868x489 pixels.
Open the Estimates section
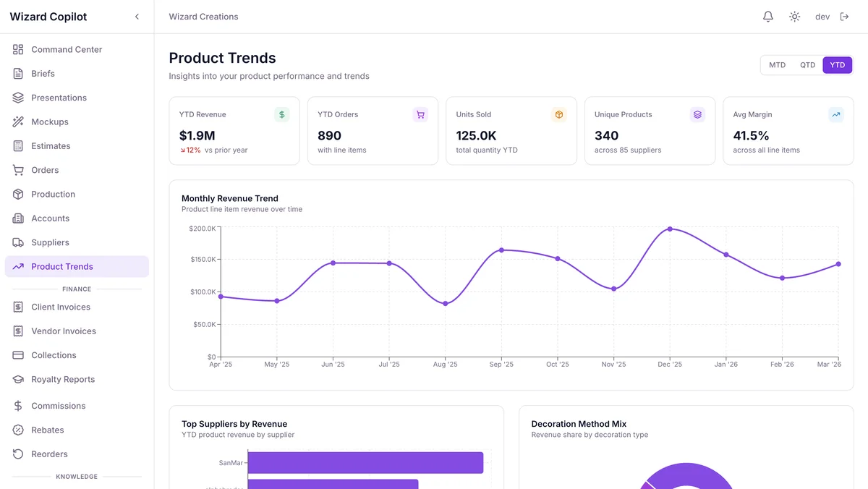pos(51,146)
